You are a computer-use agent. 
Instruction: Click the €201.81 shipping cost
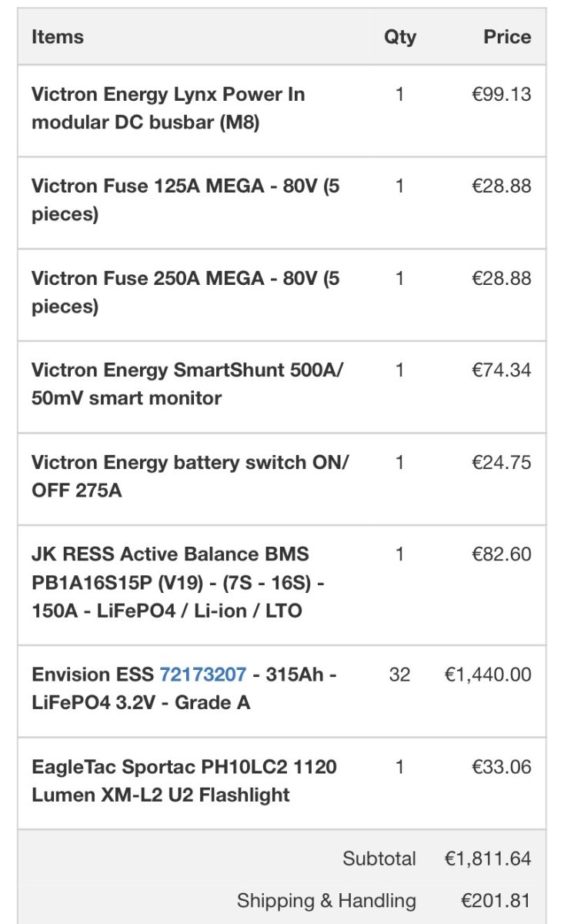coord(496,900)
